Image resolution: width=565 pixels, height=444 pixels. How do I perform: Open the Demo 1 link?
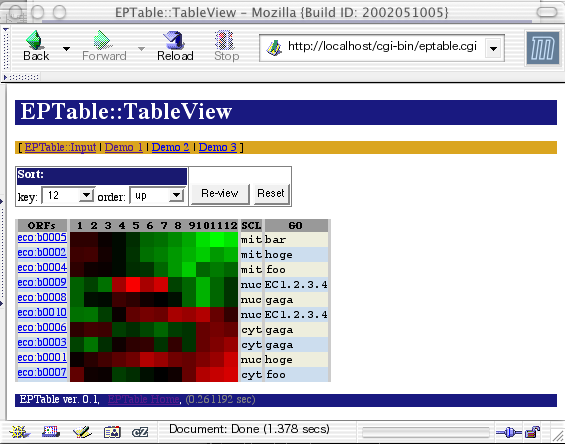click(x=124, y=147)
